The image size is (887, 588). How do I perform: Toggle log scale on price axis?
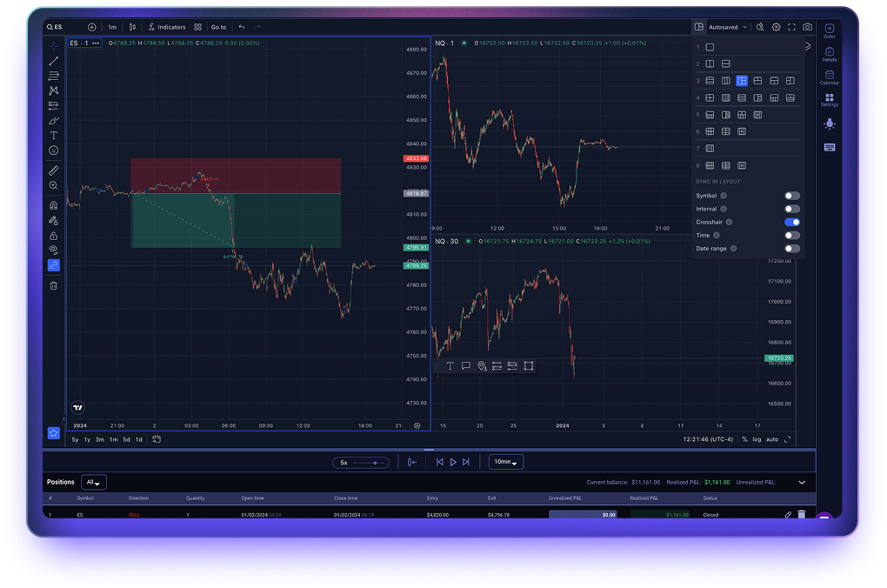757,440
